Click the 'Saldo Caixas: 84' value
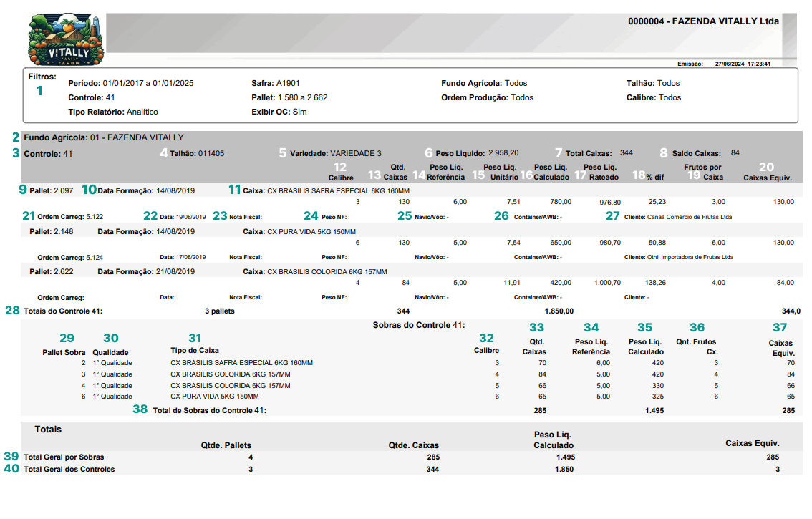The image size is (812, 519). 706,153
